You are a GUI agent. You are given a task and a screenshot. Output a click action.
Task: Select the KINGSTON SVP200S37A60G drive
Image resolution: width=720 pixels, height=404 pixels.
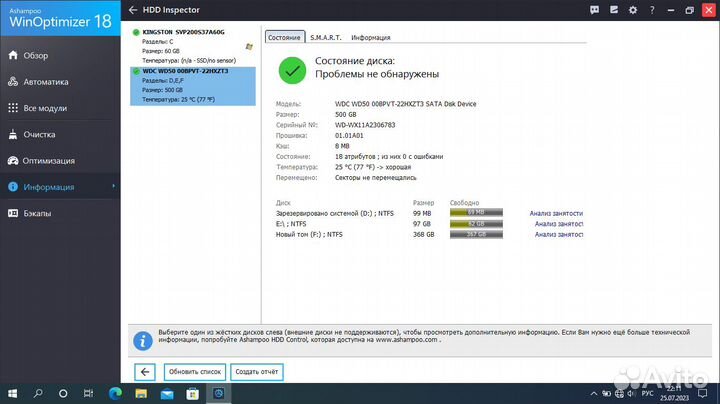192,46
